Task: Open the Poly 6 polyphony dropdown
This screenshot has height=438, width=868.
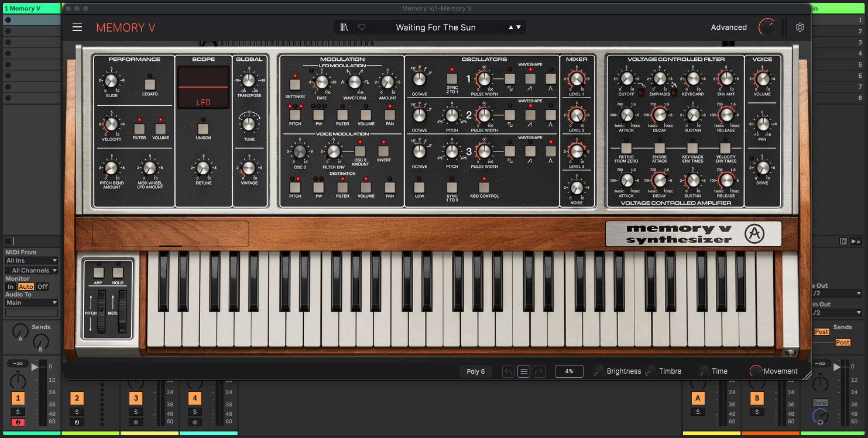Action: tap(476, 371)
